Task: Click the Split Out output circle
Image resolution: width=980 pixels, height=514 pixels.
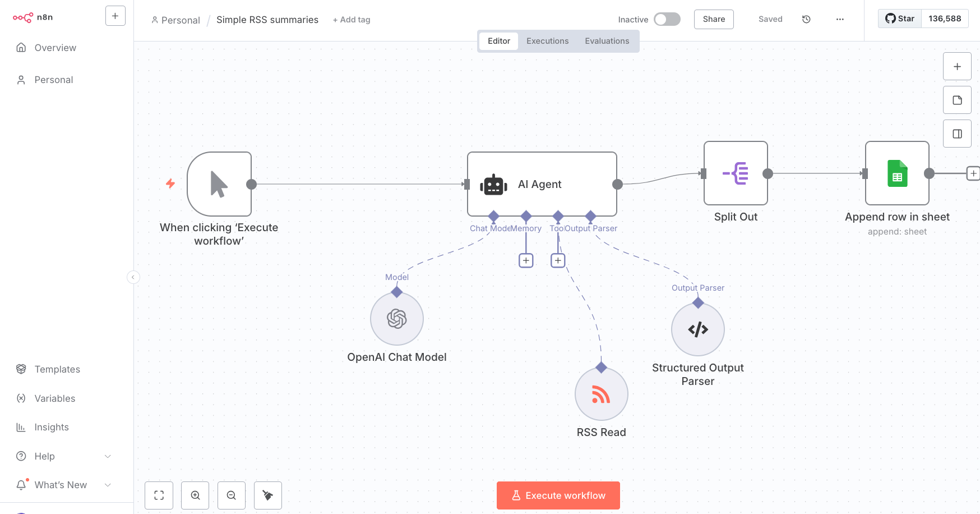Action: coord(768,173)
